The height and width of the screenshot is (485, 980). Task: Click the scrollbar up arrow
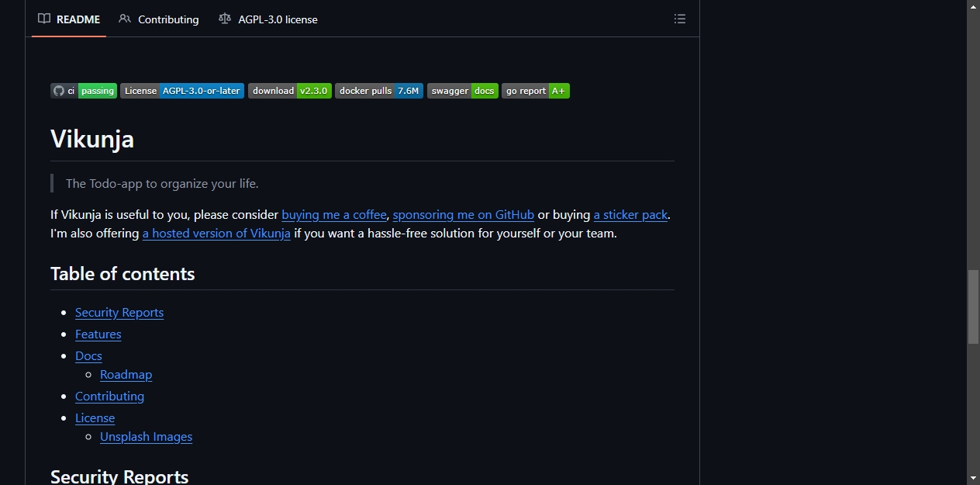coord(974,6)
